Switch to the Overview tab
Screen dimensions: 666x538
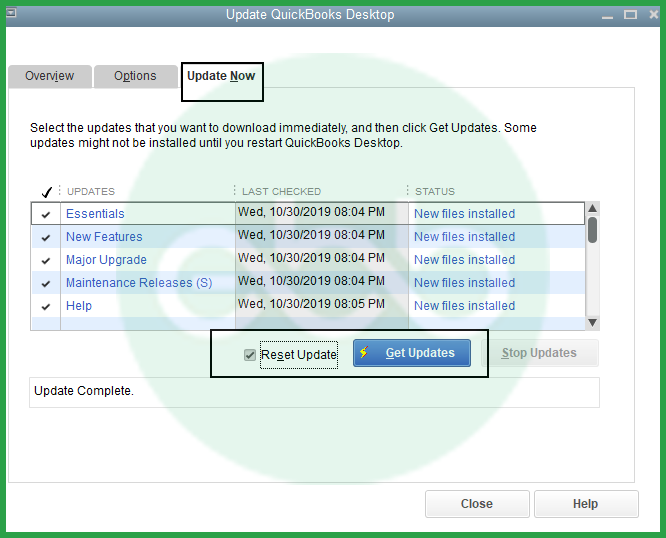point(50,76)
